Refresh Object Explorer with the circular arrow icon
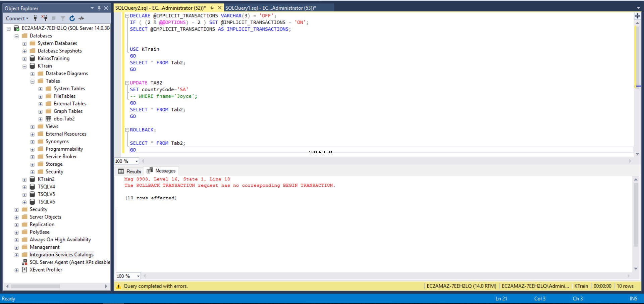The image size is (644, 304). 72,18
